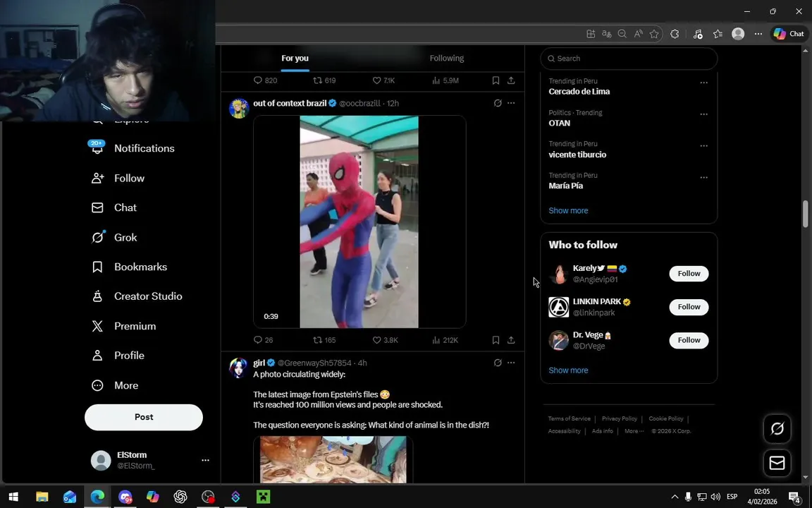Screen dimensions: 812x508
Task: Open browser Extensions icon
Action: (x=675, y=34)
